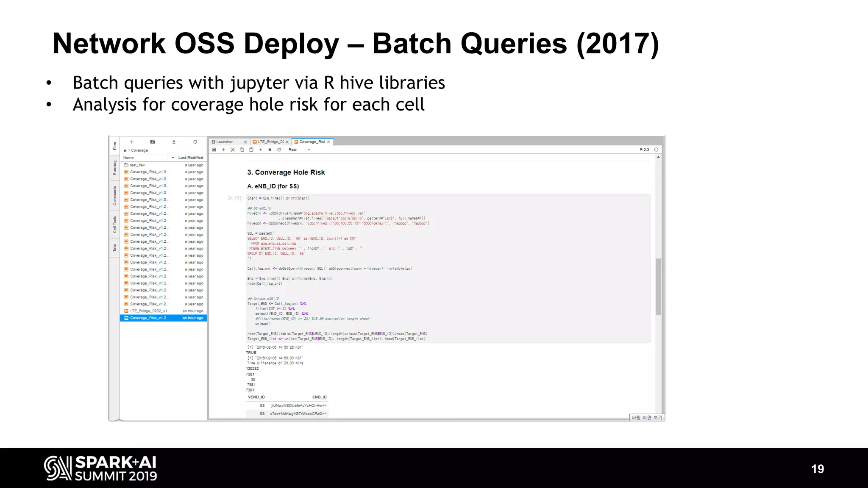The width and height of the screenshot is (868, 488).
Task: Save the notebook with disk icon
Action: point(214,150)
